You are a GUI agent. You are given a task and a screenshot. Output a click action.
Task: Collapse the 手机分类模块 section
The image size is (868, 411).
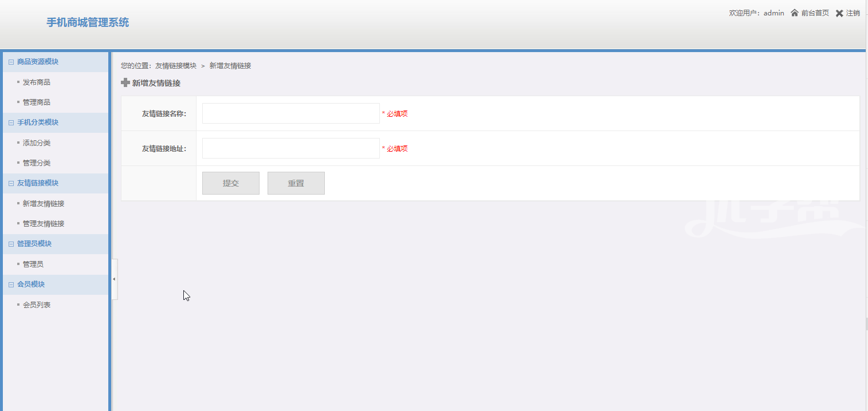(11, 122)
